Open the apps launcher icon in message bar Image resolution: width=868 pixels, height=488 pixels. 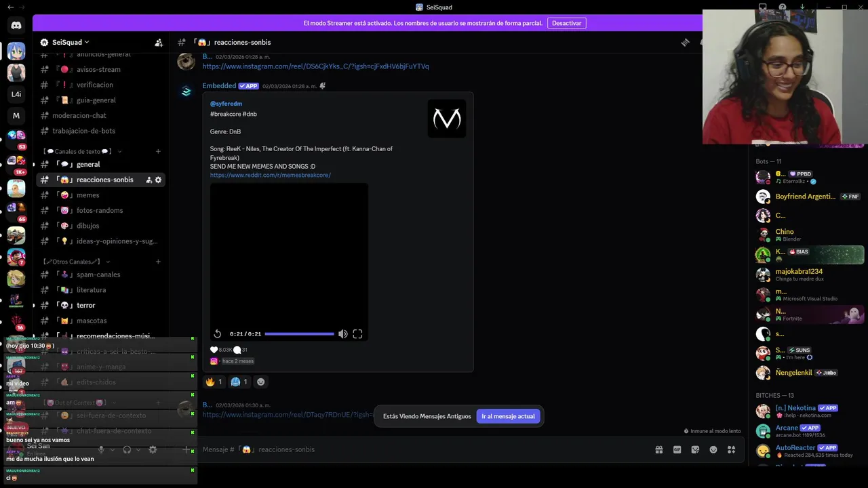(x=731, y=449)
